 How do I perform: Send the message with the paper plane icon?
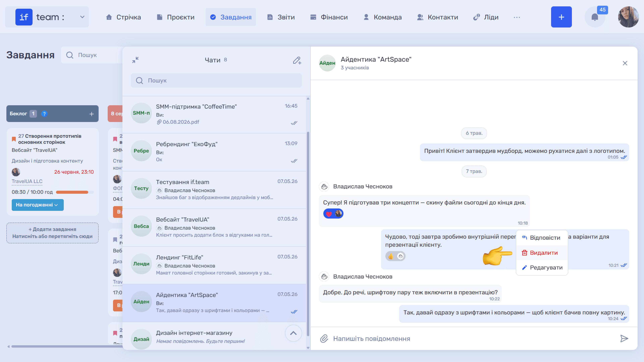[x=624, y=339]
